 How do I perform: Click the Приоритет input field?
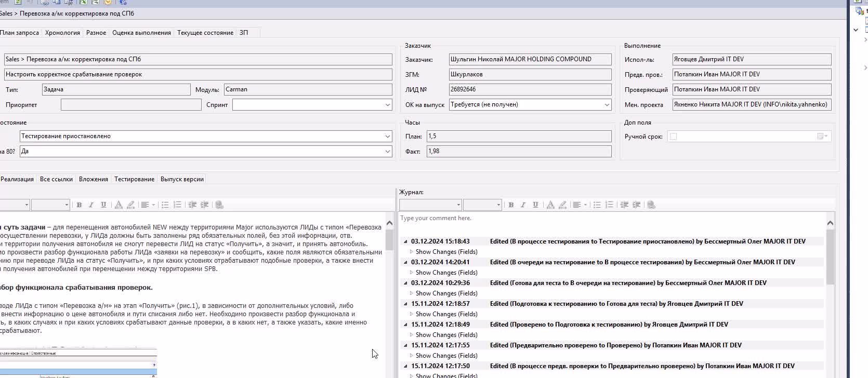point(131,105)
